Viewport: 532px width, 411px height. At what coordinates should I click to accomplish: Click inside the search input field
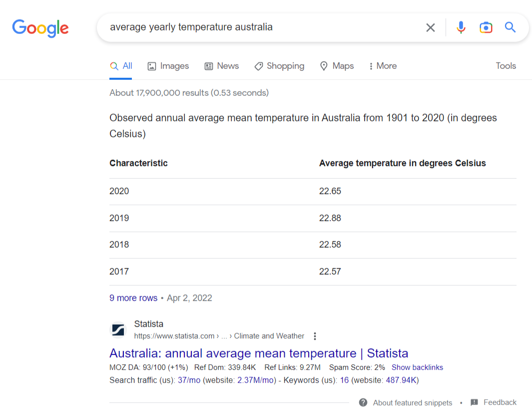coord(250,27)
